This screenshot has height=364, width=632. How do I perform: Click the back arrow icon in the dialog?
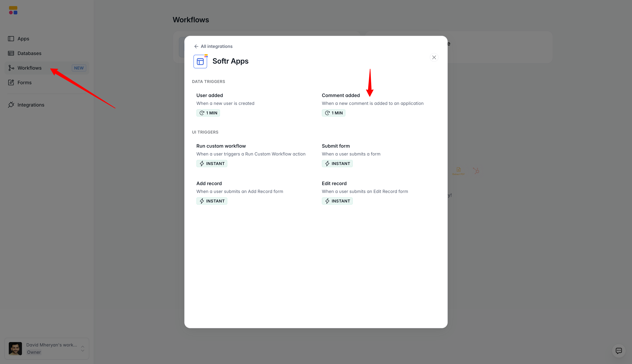click(196, 46)
